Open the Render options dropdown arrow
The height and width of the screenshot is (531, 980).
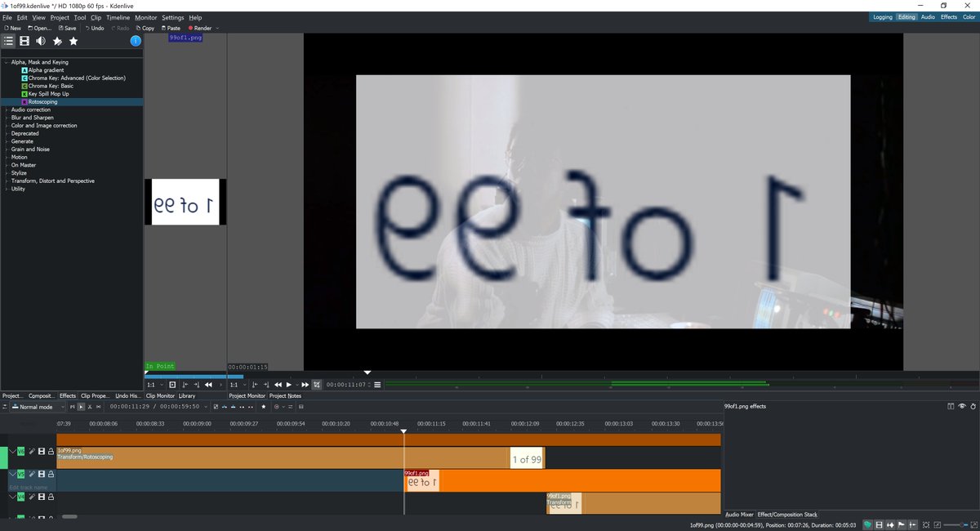click(217, 28)
